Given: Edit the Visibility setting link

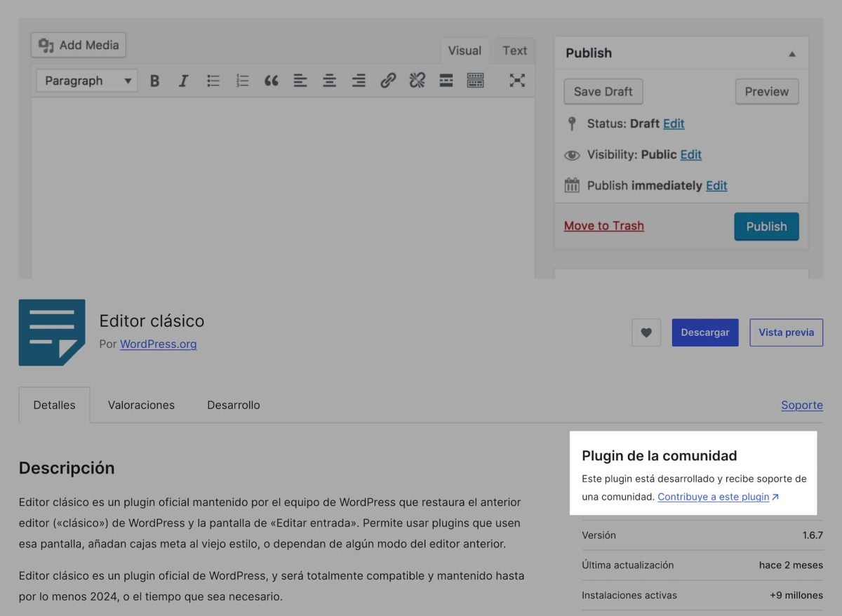Looking at the screenshot, I should pyautogui.click(x=691, y=154).
